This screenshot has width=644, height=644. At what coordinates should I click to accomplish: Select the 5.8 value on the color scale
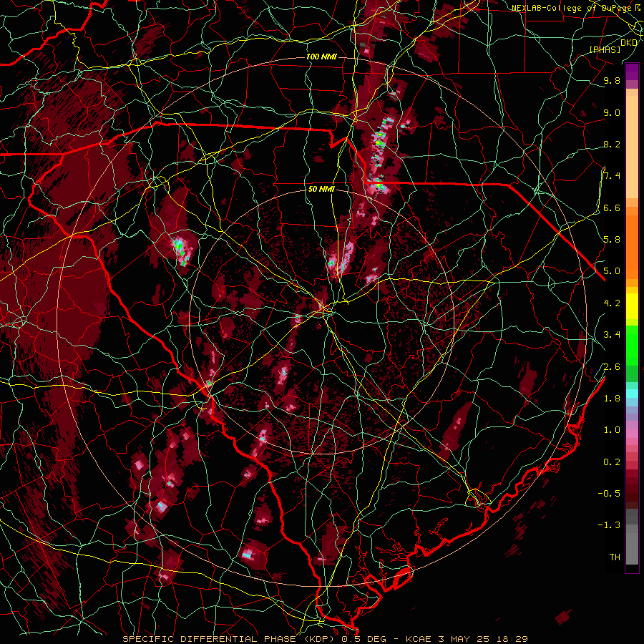coord(612,240)
